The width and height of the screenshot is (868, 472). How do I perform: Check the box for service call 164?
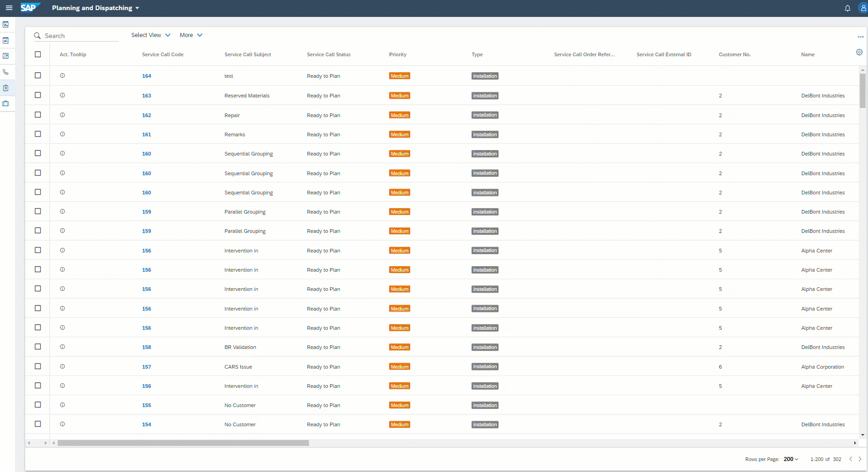38,75
